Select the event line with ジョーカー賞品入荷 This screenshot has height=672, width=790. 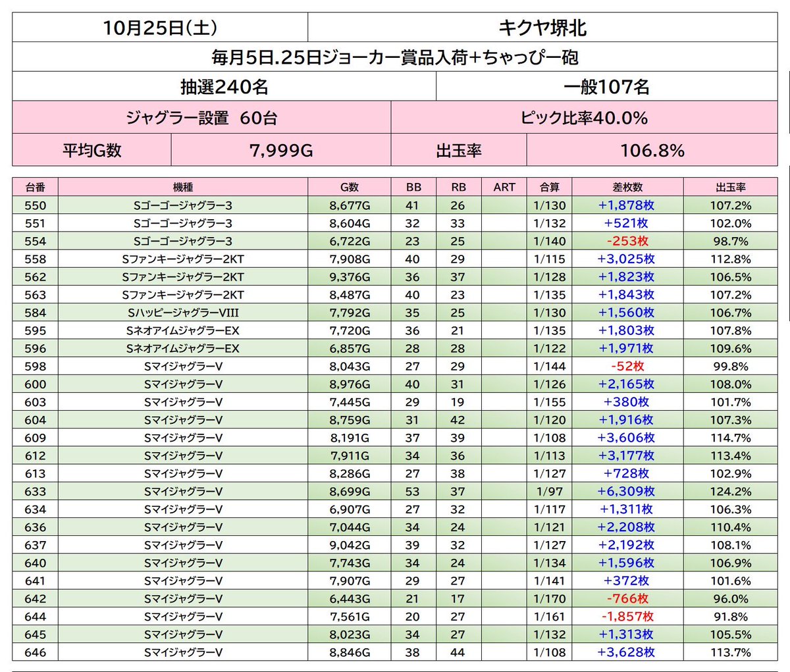395,57
